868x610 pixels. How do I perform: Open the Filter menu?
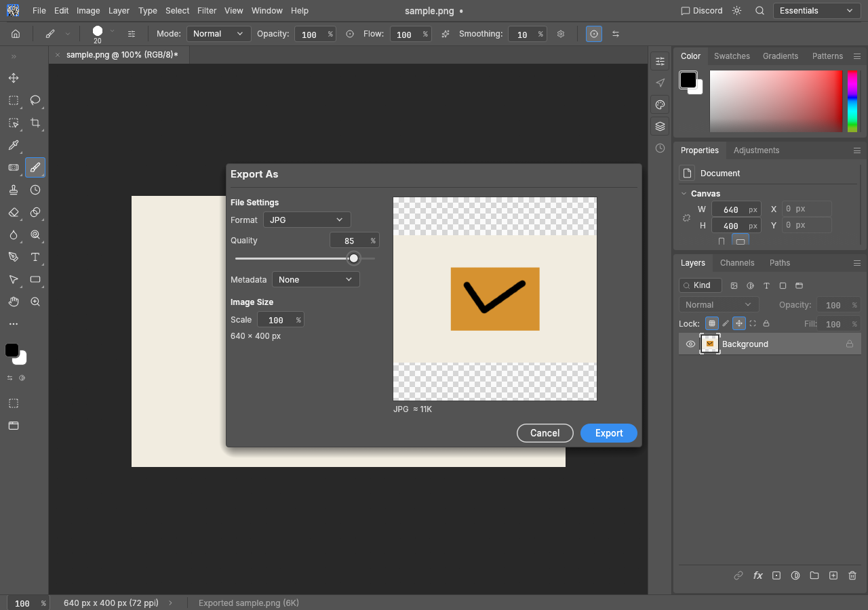tap(207, 11)
